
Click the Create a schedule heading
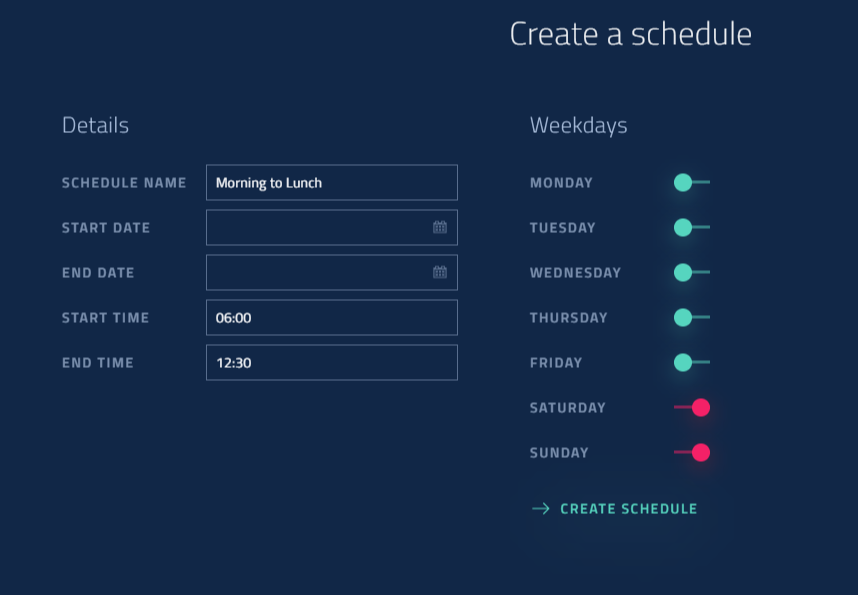click(x=630, y=34)
